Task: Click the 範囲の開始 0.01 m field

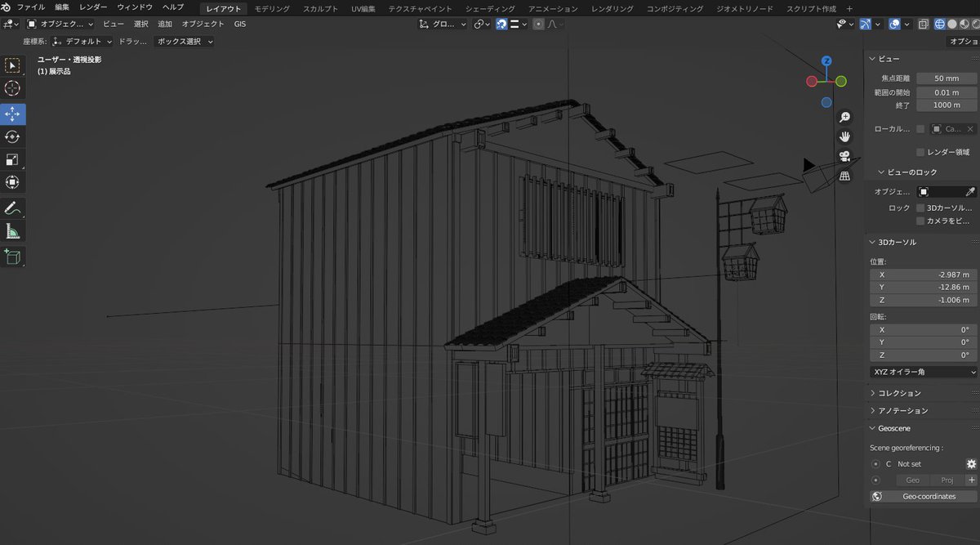Action: point(947,92)
